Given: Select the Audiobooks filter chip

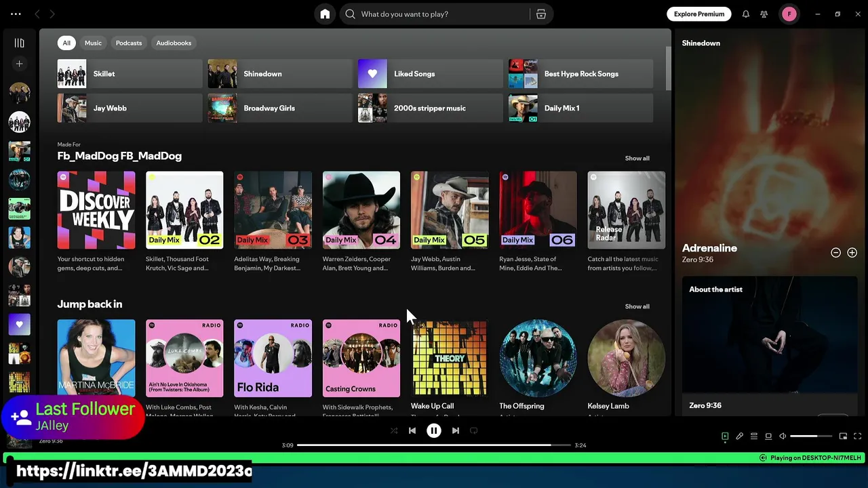Looking at the screenshot, I should click(x=174, y=43).
